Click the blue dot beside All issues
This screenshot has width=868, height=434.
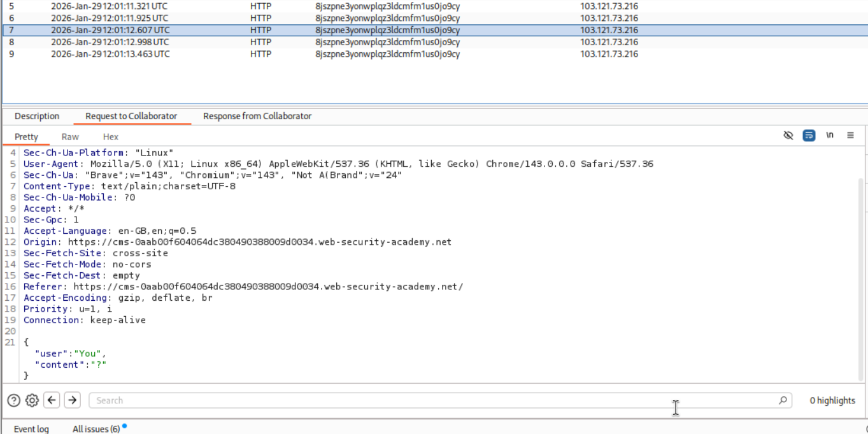tap(124, 426)
